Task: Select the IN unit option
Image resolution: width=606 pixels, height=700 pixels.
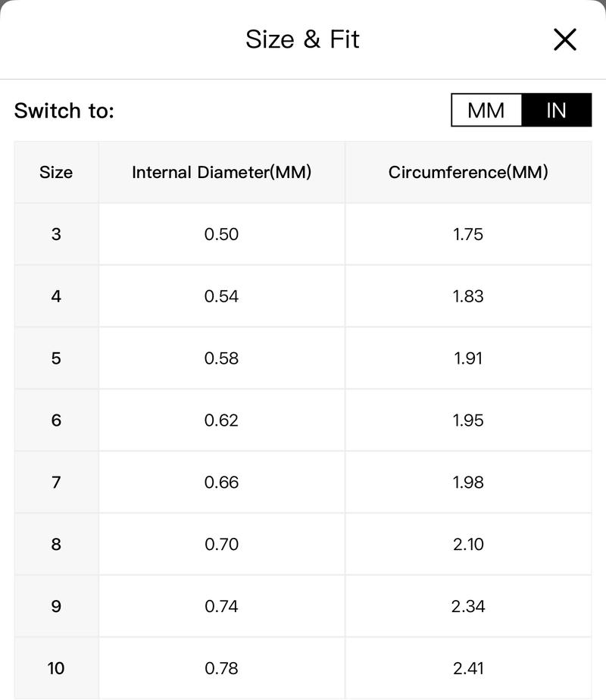Action: tap(557, 110)
